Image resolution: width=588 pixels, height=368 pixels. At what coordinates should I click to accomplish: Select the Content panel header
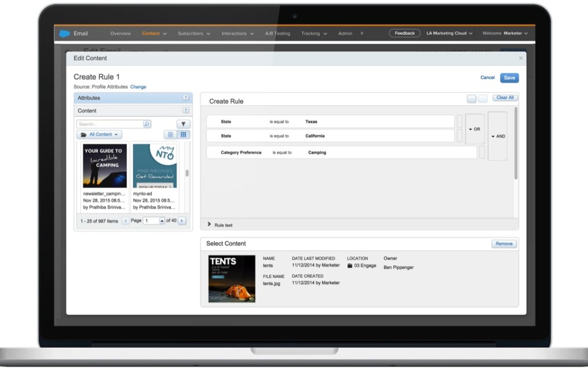coord(133,111)
